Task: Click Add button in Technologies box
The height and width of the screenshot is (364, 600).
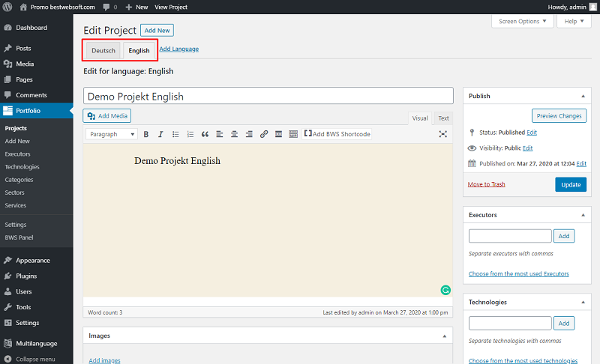Action: (x=564, y=323)
